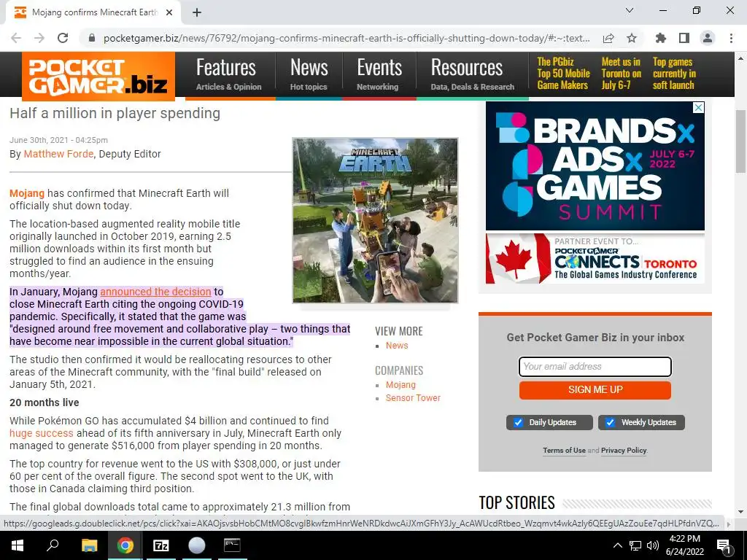
Task: Open Sensor Tower company link
Action: (413, 398)
